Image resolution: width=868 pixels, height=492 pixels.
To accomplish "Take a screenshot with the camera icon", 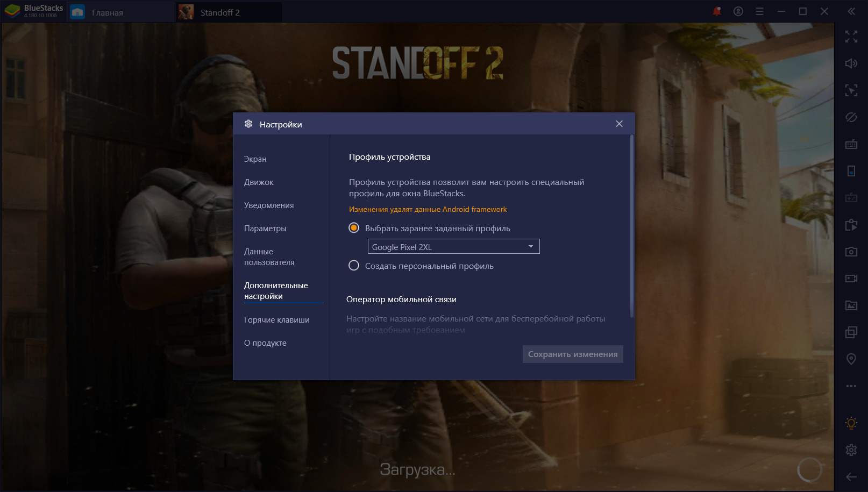I will [851, 252].
